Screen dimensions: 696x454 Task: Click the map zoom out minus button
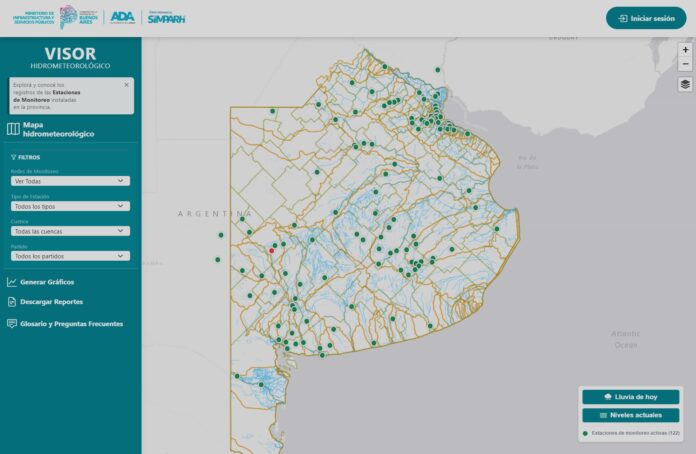tap(685, 64)
